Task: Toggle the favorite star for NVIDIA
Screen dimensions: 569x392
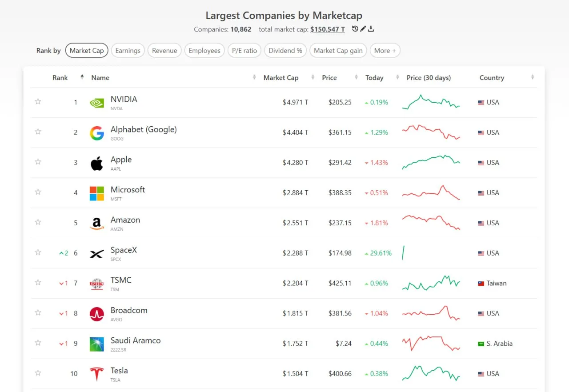Action: click(x=38, y=101)
